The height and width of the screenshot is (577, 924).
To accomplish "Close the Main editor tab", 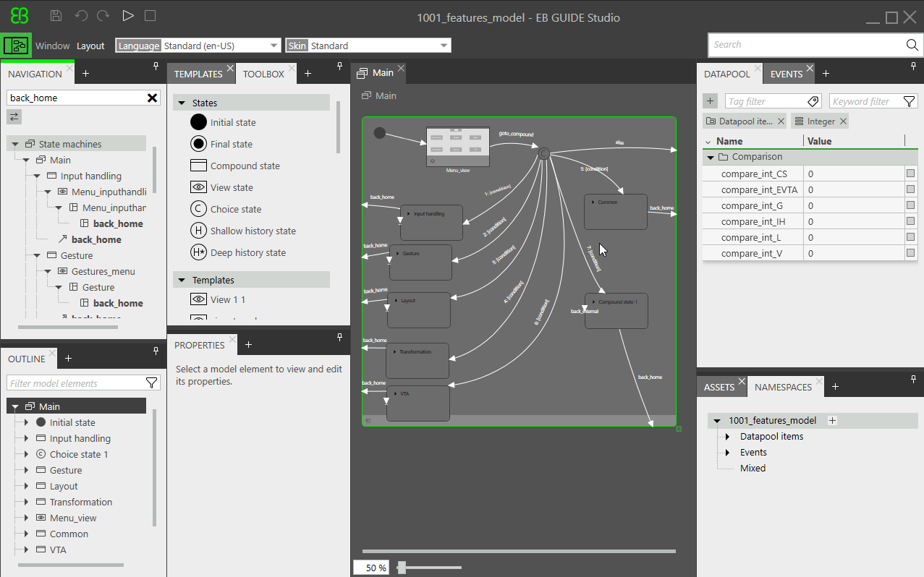I will 401,68.
